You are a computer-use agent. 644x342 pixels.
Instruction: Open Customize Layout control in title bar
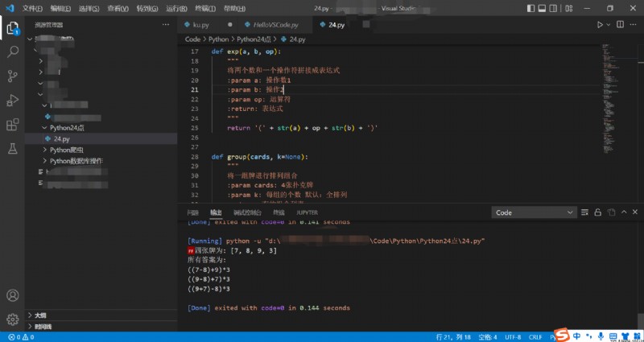tap(569, 8)
